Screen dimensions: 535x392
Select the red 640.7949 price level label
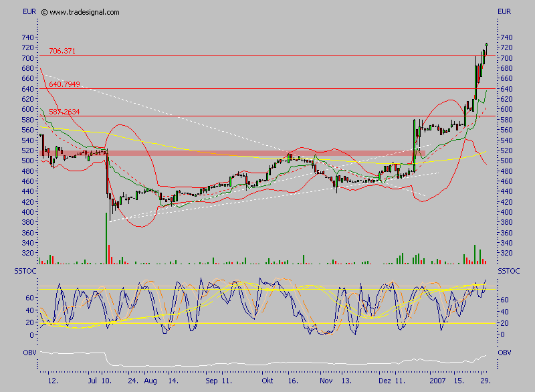pyautogui.click(x=64, y=84)
